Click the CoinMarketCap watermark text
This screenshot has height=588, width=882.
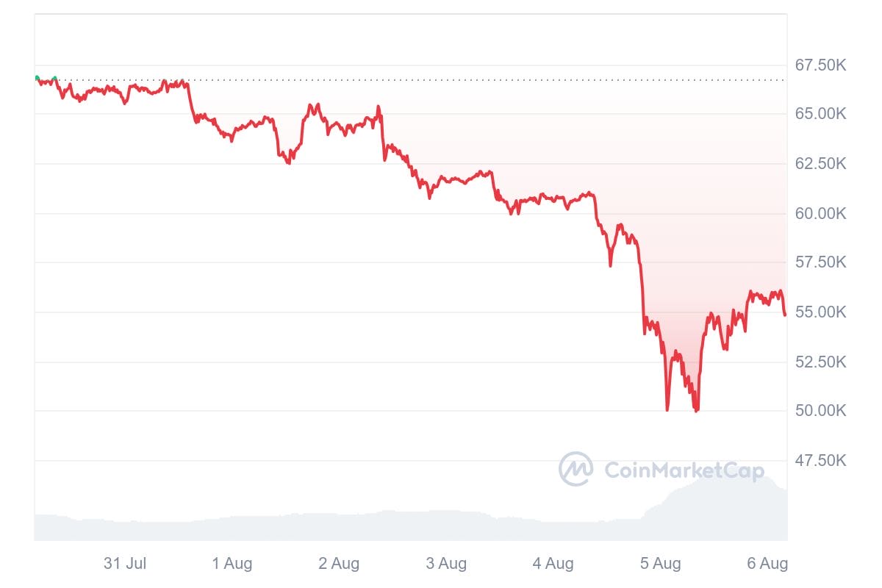coord(684,470)
